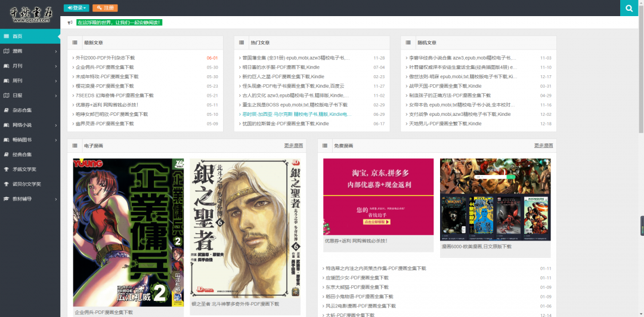The width and height of the screenshot is (644, 317).
Task: Open random article 战甲天国
Action: coord(445,86)
